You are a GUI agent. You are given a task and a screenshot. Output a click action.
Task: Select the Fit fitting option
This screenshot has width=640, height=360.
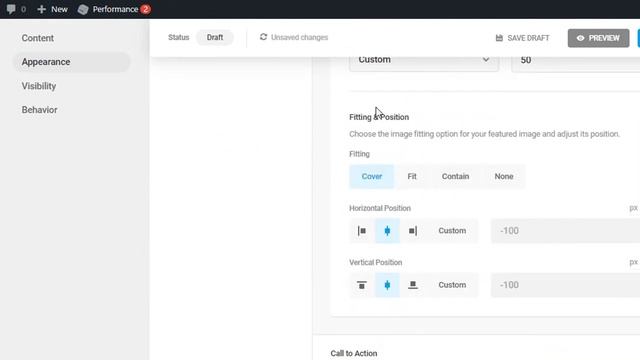click(412, 176)
